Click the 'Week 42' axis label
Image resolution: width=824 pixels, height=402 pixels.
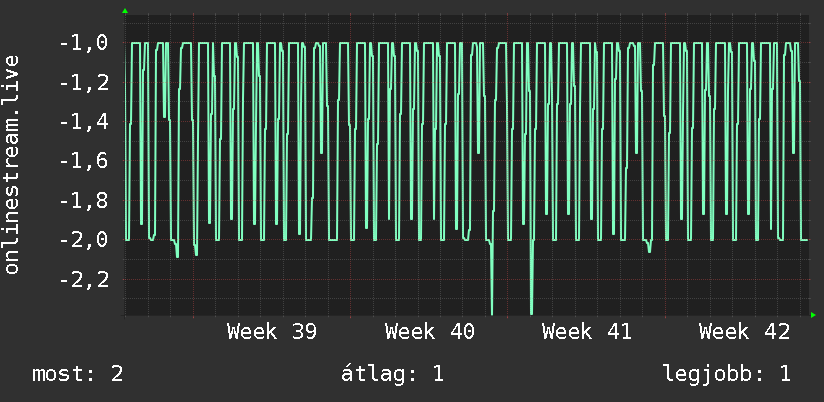click(744, 332)
